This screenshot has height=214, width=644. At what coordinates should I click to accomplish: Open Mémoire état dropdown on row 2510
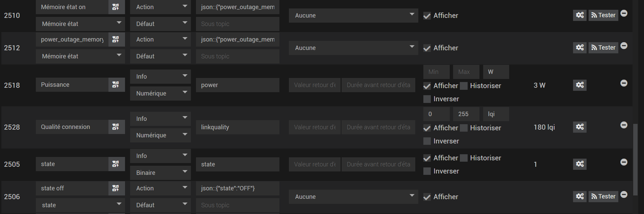coord(80,24)
